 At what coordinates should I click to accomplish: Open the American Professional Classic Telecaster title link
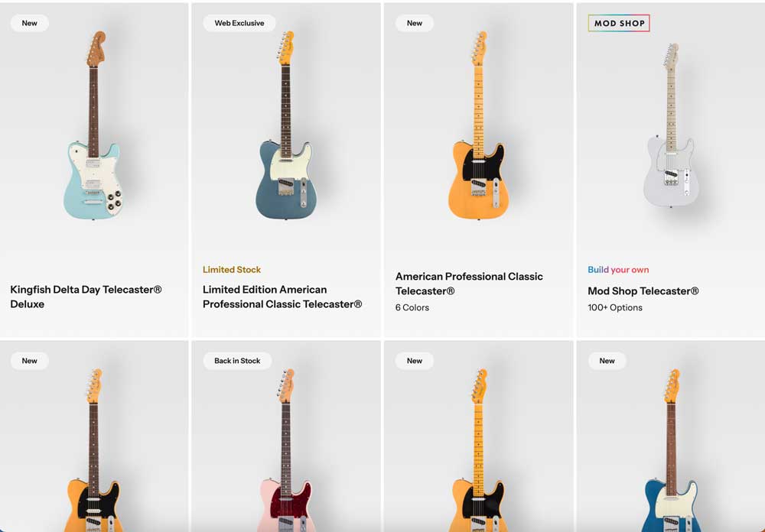point(469,284)
